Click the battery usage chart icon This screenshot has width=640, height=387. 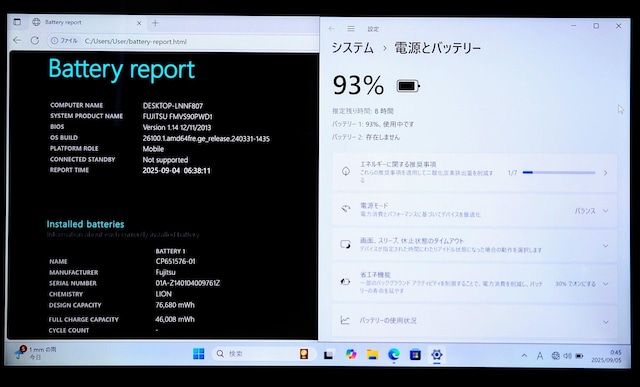pos(345,320)
